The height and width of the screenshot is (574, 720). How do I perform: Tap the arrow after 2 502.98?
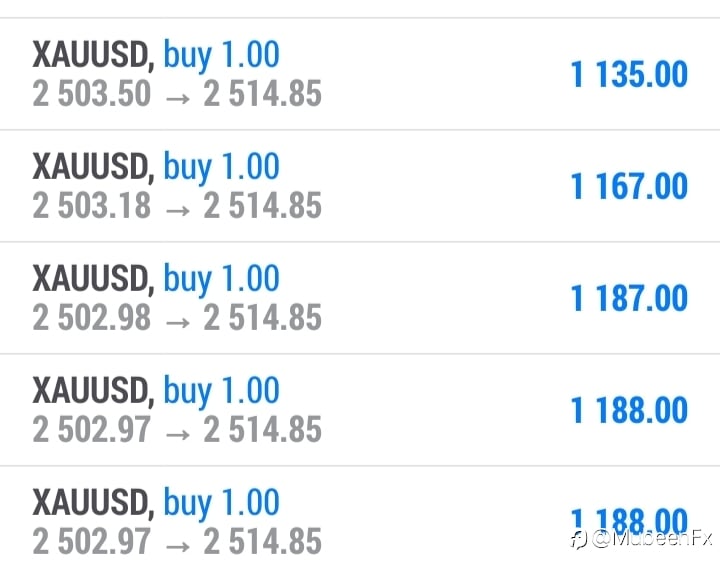178,322
